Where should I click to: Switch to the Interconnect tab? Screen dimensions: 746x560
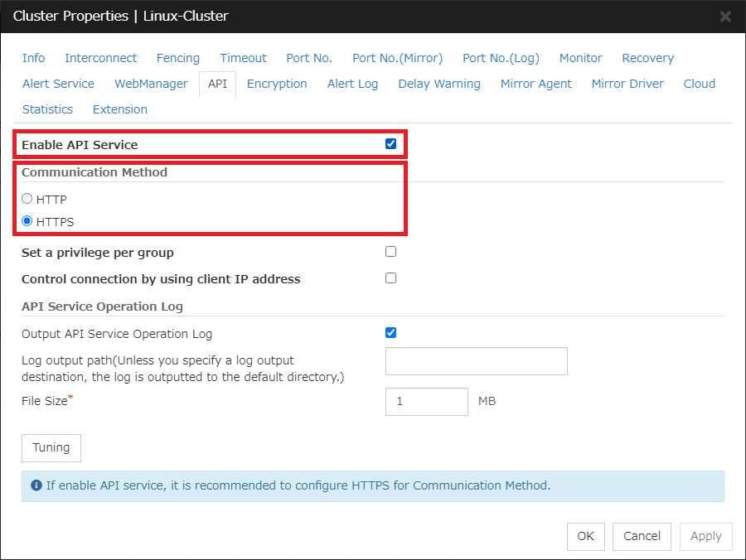click(x=100, y=58)
